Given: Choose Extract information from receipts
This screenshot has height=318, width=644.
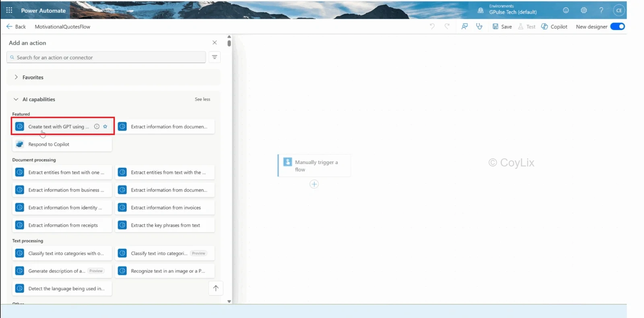Looking at the screenshot, I should (x=62, y=226).
